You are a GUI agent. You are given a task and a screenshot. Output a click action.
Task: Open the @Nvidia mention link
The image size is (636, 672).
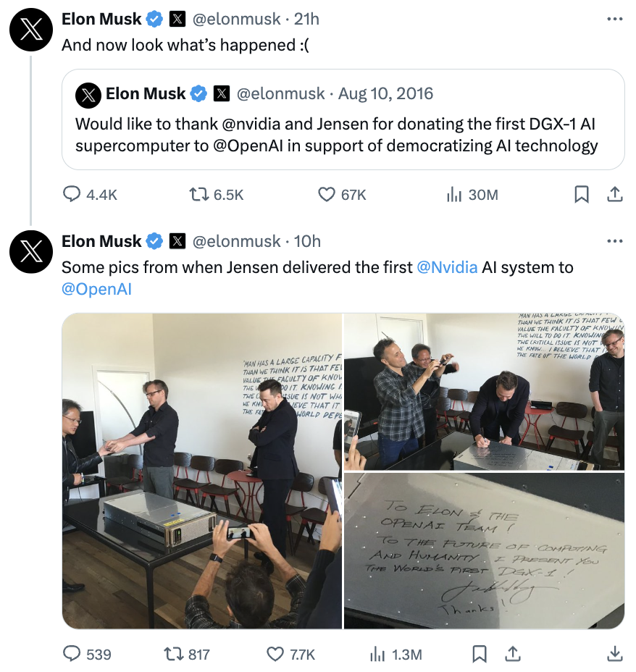click(447, 267)
